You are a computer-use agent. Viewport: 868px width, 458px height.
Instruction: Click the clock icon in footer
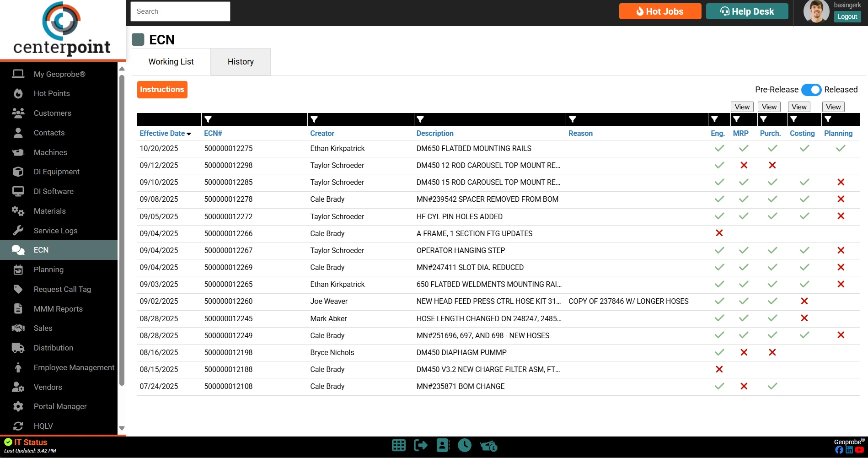pyautogui.click(x=465, y=445)
